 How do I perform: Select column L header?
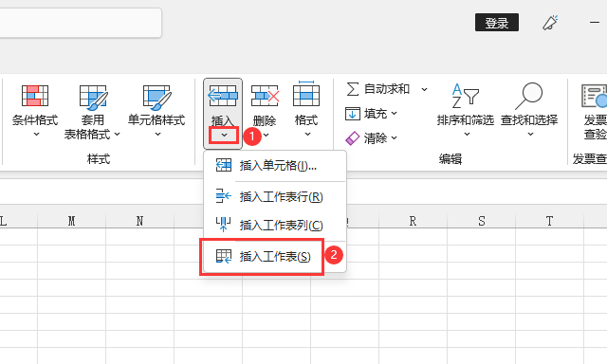19,221
